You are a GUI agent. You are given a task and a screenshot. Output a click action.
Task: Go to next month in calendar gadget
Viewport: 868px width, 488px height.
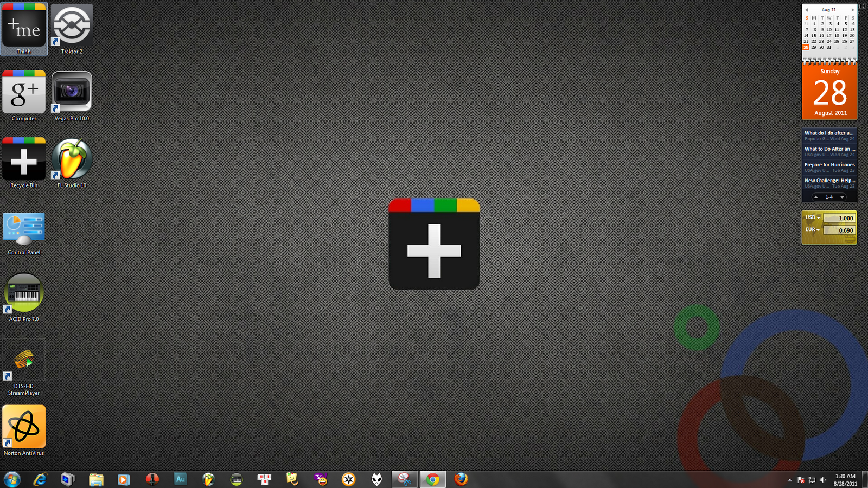(x=852, y=10)
